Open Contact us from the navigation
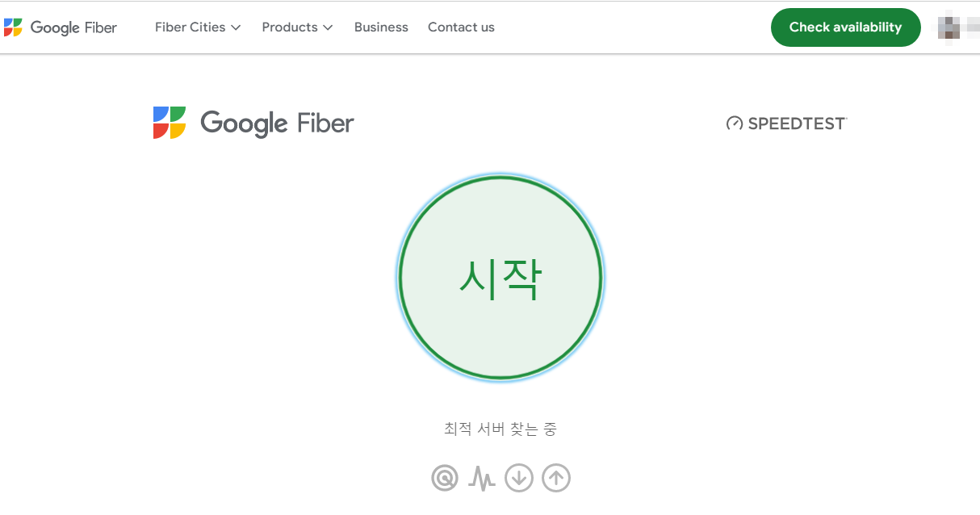 click(x=461, y=27)
